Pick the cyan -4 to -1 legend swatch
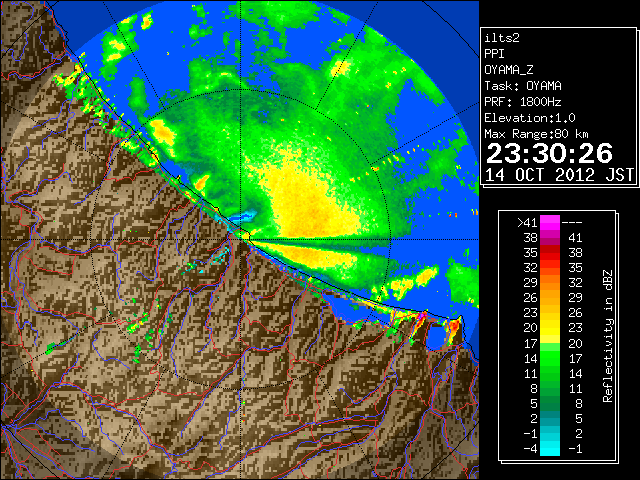Screen dimensions: 640x480 pyautogui.click(x=550, y=448)
